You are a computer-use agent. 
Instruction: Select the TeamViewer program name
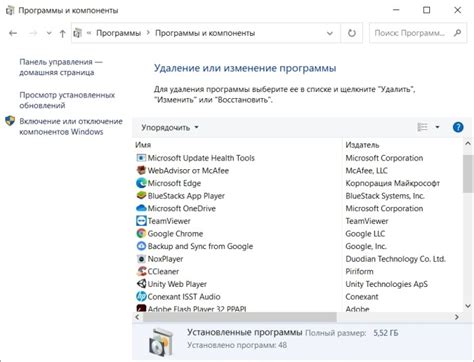169,221
